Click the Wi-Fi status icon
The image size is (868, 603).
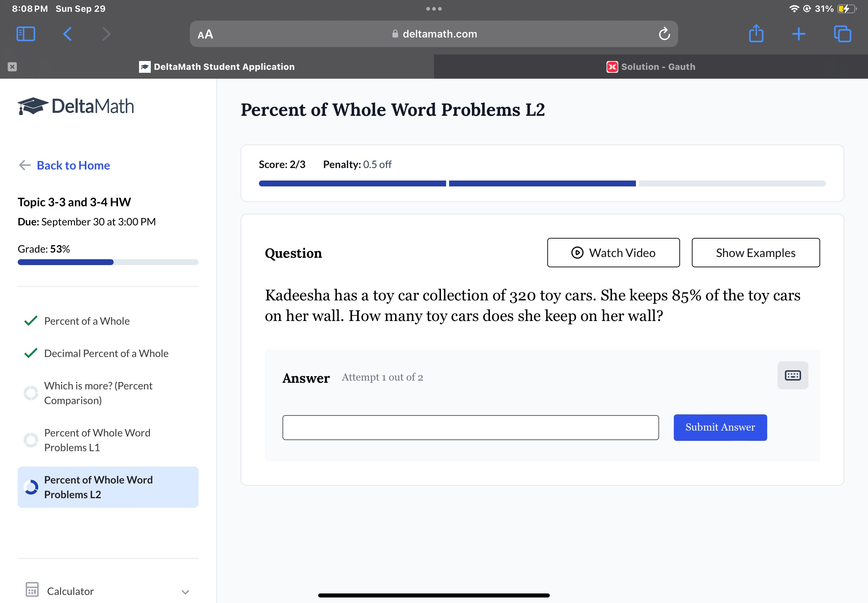click(x=794, y=9)
